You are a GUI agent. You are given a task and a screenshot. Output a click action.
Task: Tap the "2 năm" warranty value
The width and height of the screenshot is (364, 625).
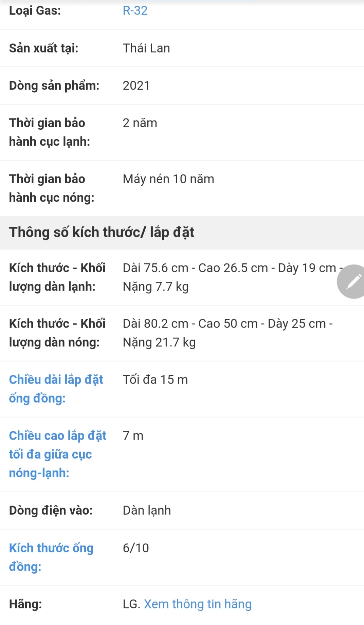point(140,123)
